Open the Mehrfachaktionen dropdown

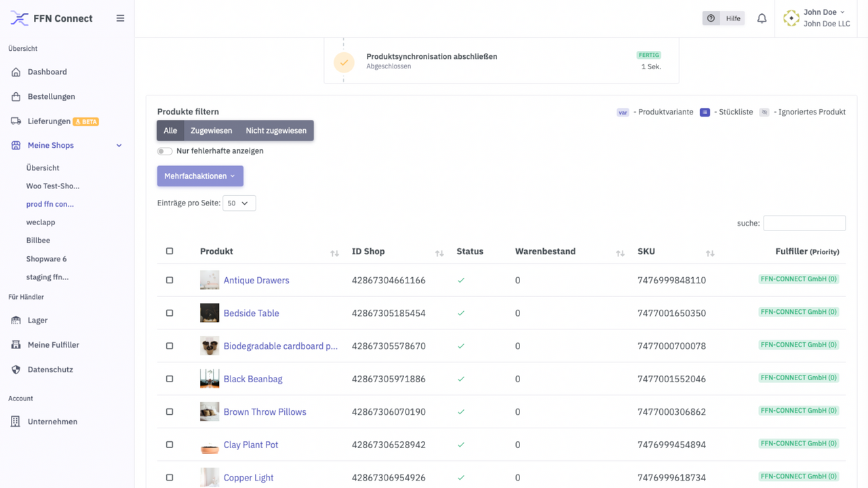(200, 175)
